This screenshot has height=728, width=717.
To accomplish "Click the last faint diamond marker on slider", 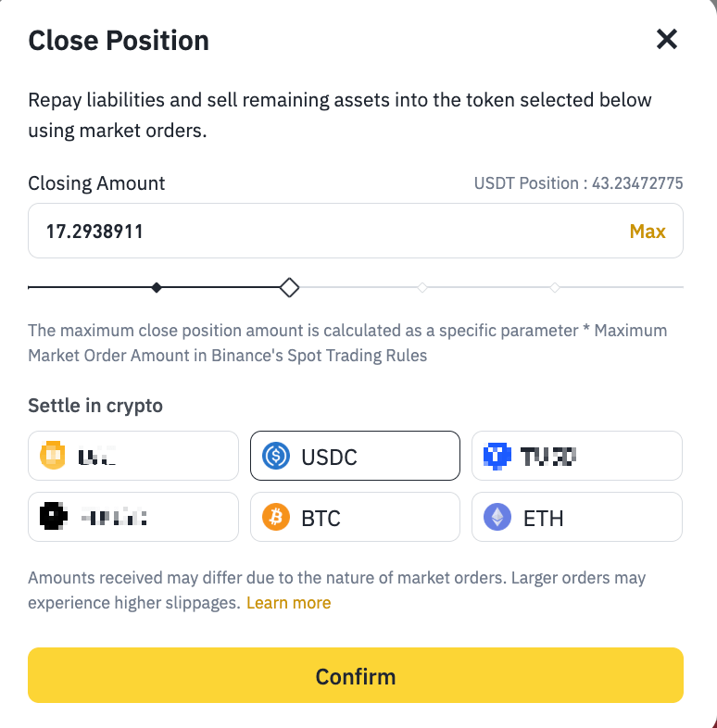I will 555,287.
